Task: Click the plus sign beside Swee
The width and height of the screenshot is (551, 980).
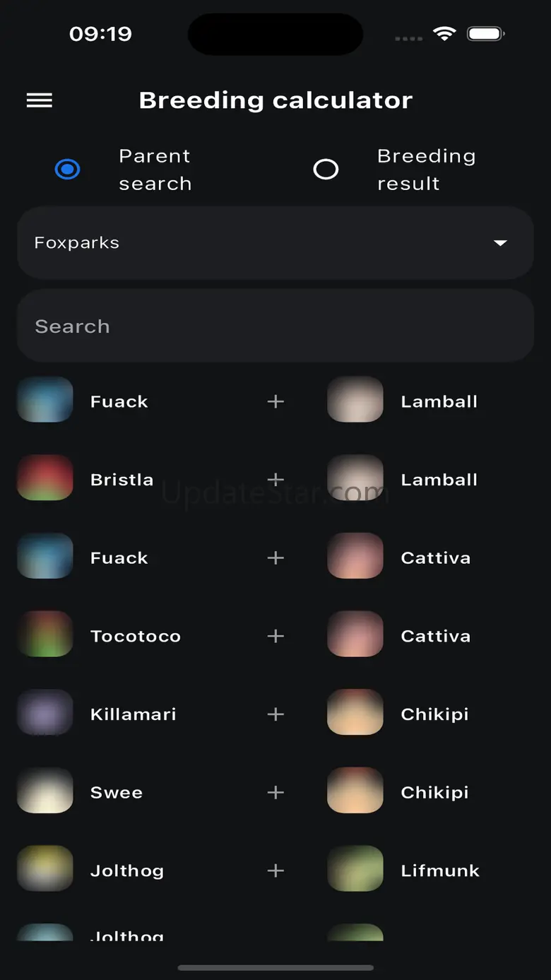Action: (275, 792)
